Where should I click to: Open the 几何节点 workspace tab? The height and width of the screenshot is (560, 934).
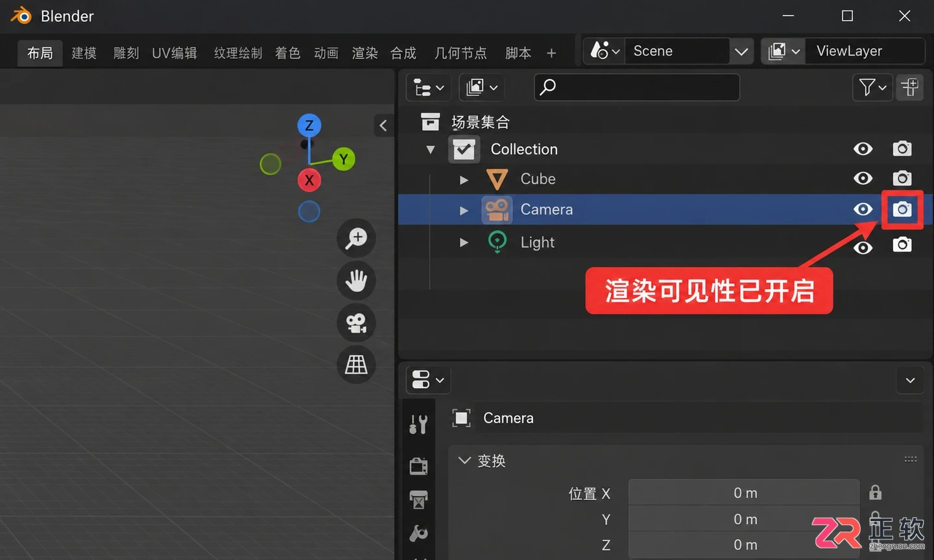click(461, 52)
